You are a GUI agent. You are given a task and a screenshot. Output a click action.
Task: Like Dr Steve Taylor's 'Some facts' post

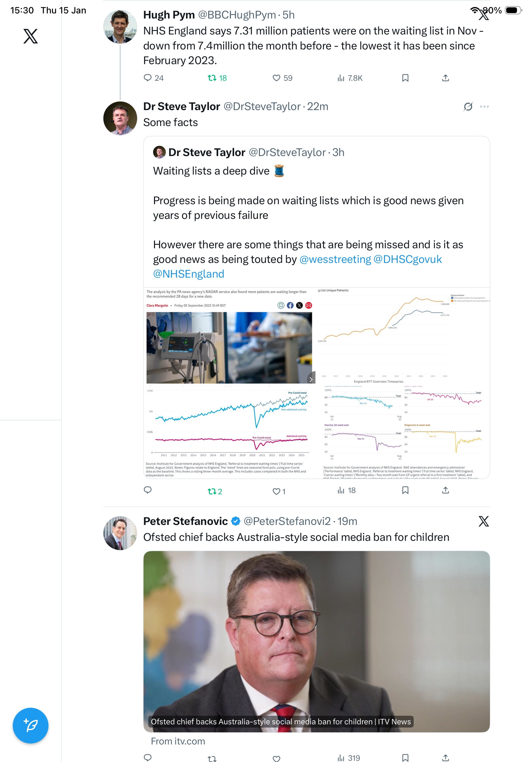(x=276, y=491)
